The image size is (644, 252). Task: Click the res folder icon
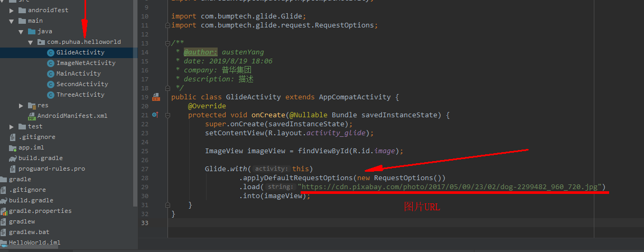(x=32, y=105)
